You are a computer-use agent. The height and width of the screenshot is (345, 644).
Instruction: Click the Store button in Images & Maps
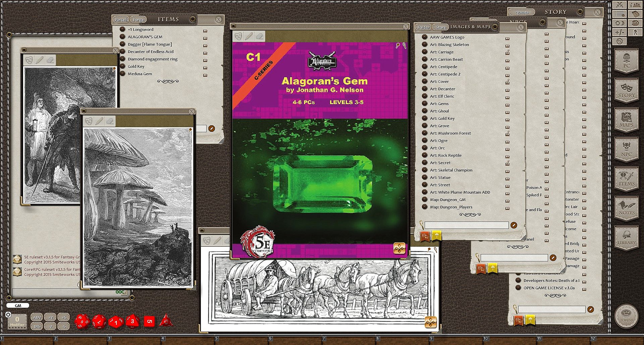click(x=441, y=28)
